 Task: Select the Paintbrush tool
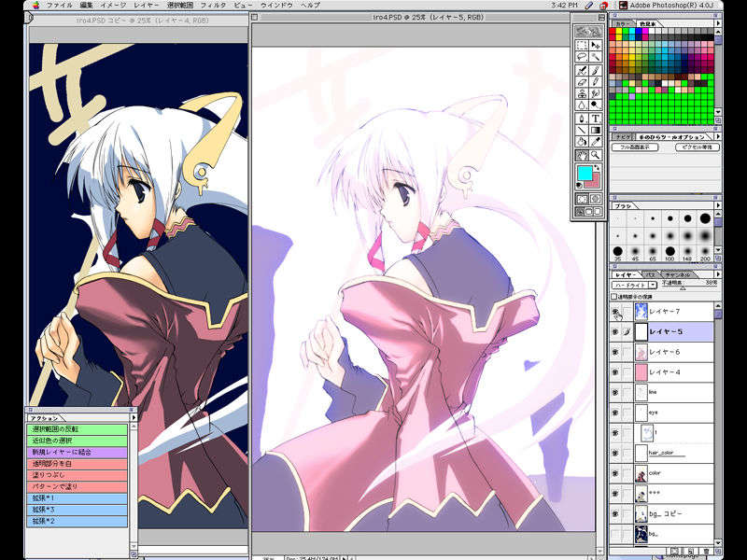click(x=596, y=71)
